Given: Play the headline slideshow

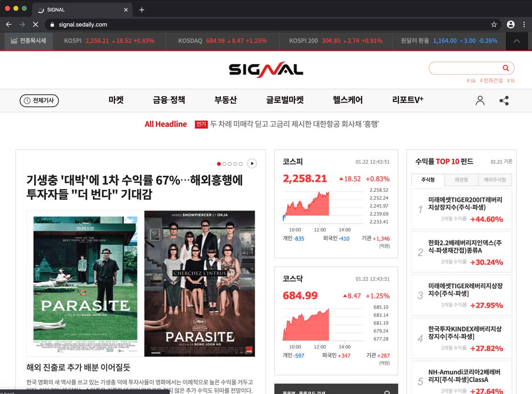Looking at the screenshot, I should pyautogui.click(x=252, y=164).
